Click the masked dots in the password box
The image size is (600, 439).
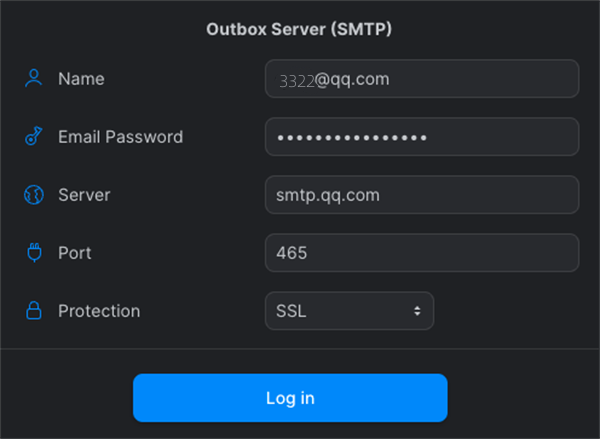click(x=352, y=137)
